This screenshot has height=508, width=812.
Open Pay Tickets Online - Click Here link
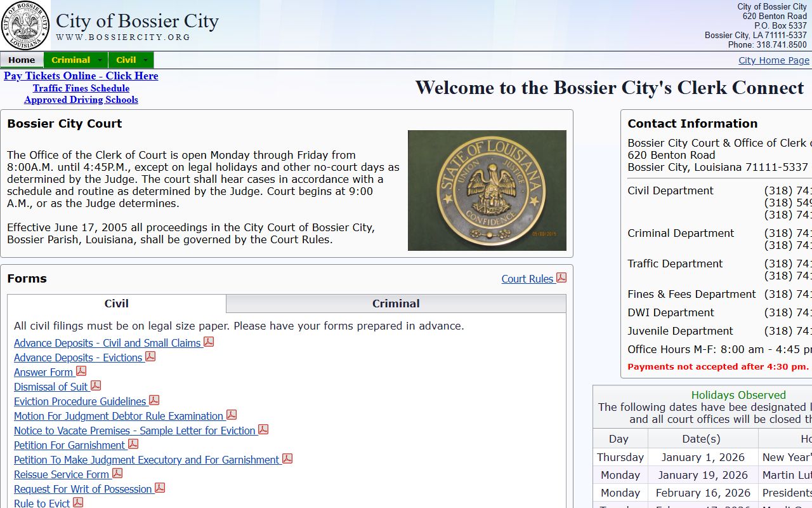pyautogui.click(x=81, y=76)
